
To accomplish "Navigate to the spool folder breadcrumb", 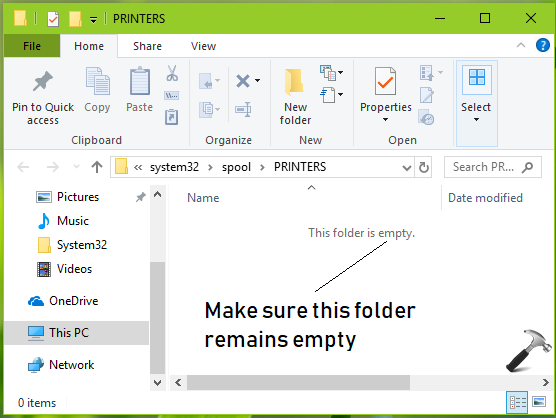I will [x=237, y=167].
